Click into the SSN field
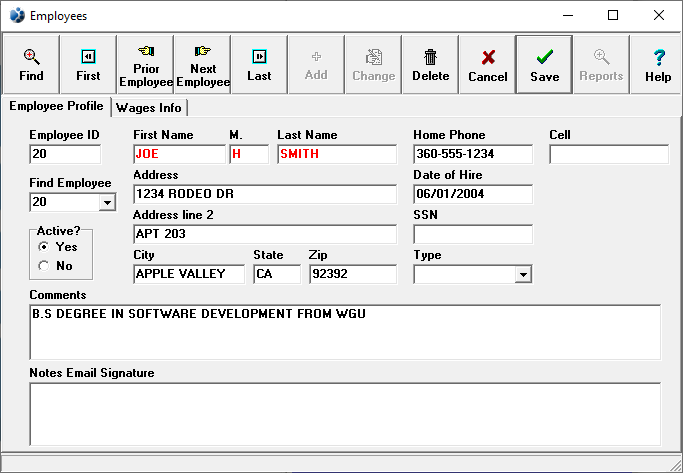The image size is (683, 473). click(x=472, y=234)
